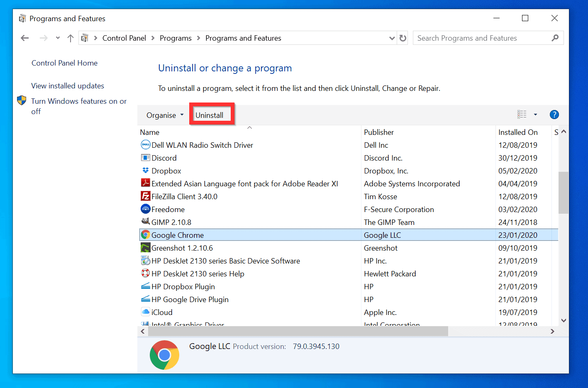Screen dimensions: 588x388
Task: Click the scroll right arrow of list
Action: point(552,331)
